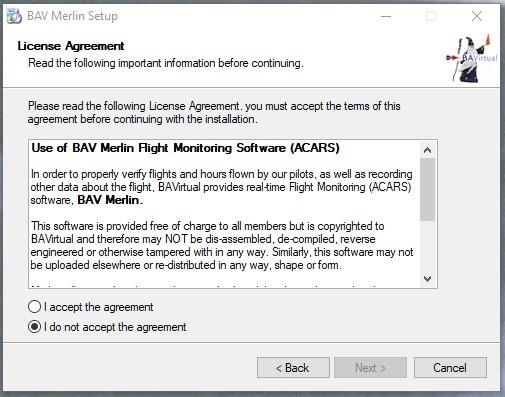
Task: Click the 'Please read the following License Agreement' instruction
Action: point(214,112)
